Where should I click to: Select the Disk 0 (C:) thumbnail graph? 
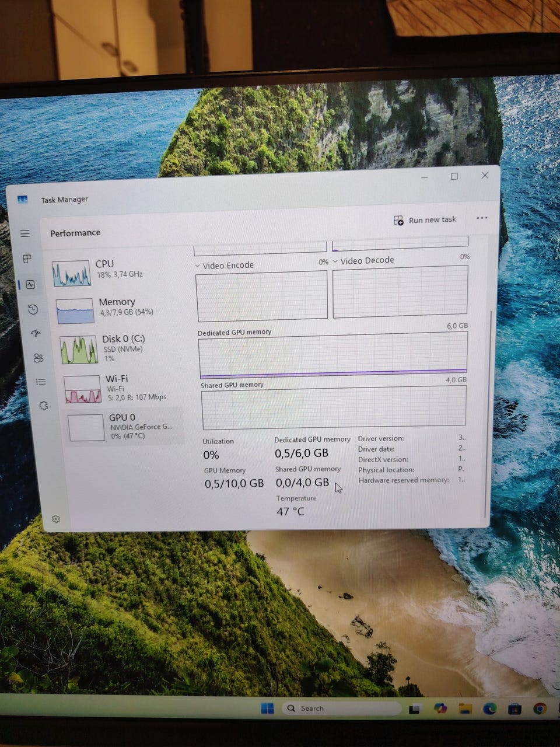pos(79,349)
